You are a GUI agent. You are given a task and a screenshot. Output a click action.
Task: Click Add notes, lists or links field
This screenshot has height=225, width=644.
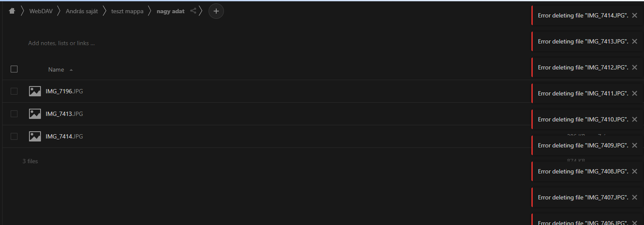(61, 43)
